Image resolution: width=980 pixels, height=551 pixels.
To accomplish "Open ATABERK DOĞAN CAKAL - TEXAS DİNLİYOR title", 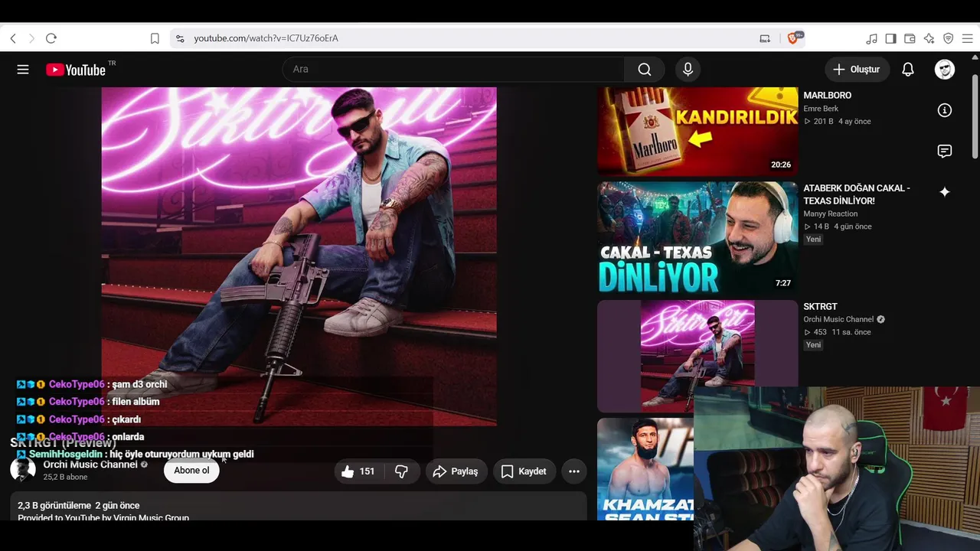I will click(857, 194).
